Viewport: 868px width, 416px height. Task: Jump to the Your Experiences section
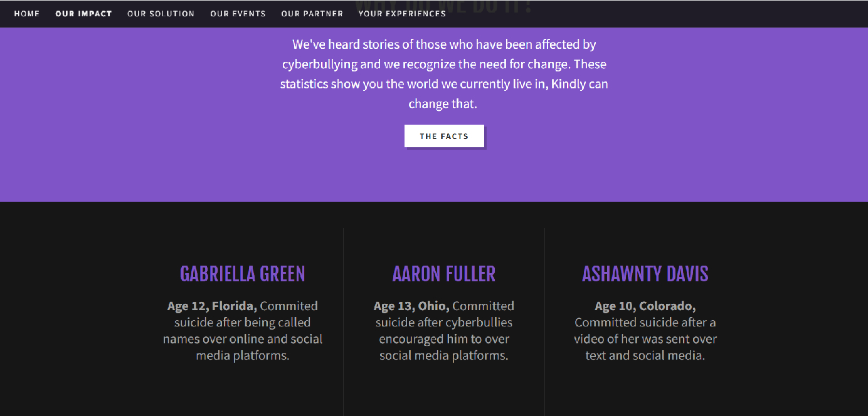pyautogui.click(x=402, y=14)
